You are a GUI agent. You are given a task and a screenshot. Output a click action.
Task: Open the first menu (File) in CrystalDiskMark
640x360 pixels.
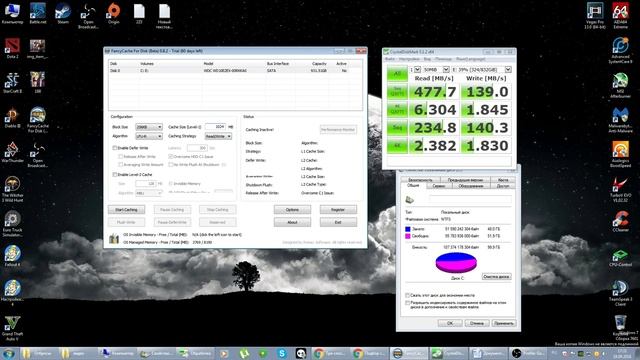click(x=390, y=60)
